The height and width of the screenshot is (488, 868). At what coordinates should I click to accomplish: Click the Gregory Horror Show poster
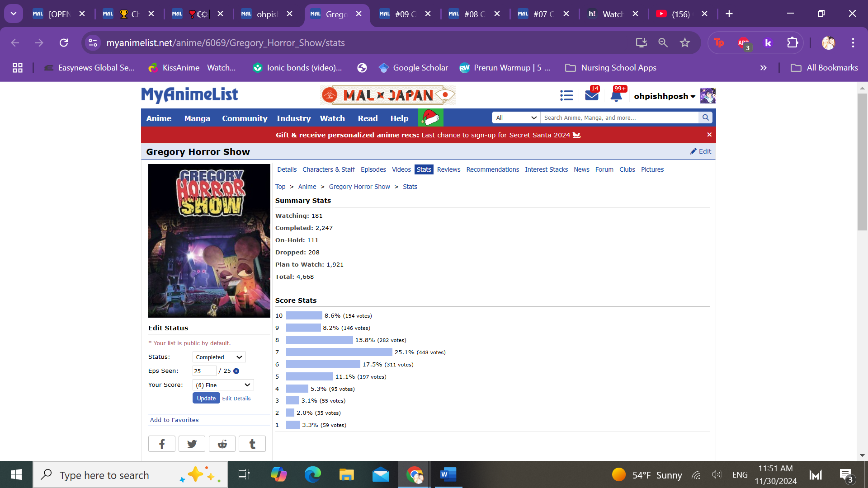[209, 240]
